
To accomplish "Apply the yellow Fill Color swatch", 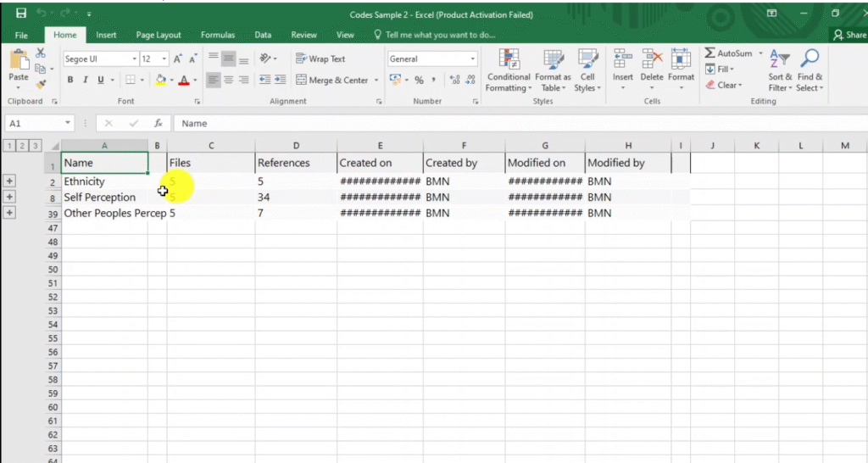I will [x=160, y=80].
